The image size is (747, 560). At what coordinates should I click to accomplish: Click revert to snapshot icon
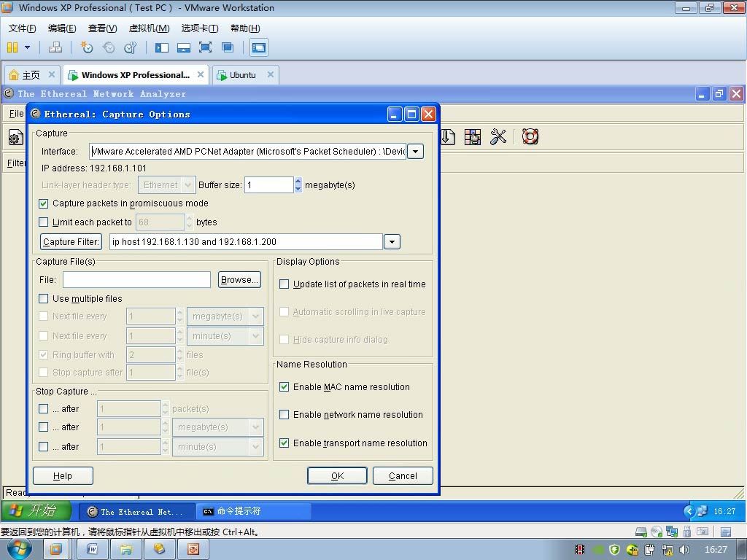[109, 47]
